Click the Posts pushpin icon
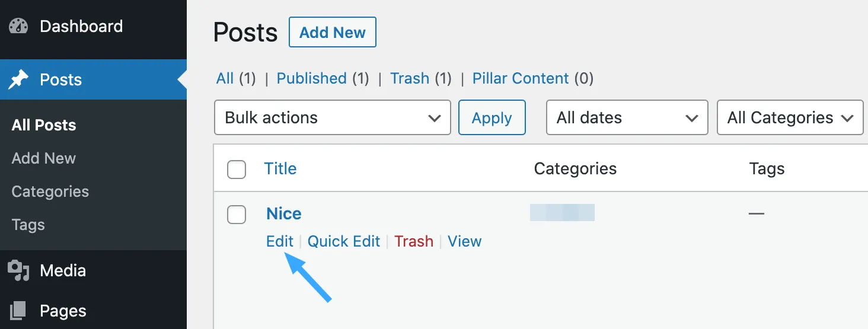868x329 pixels. click(18, 79)
